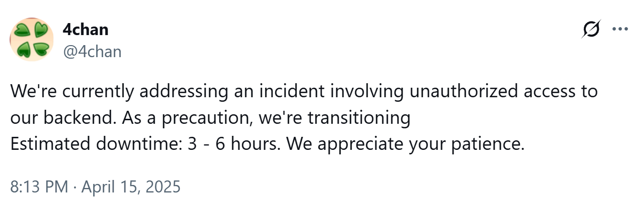The image size is (644, 205).
Task: Open the @4chan handle link
Action: pos(92,51)
